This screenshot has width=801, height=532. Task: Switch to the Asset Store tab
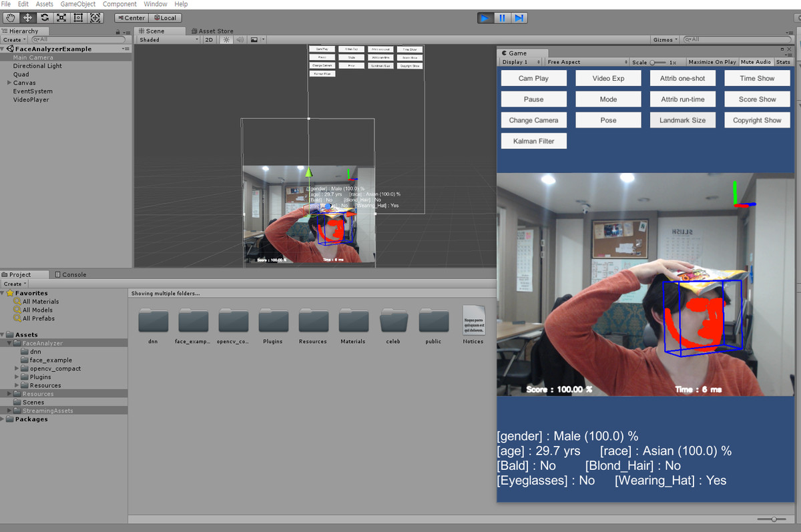(212, 31)
